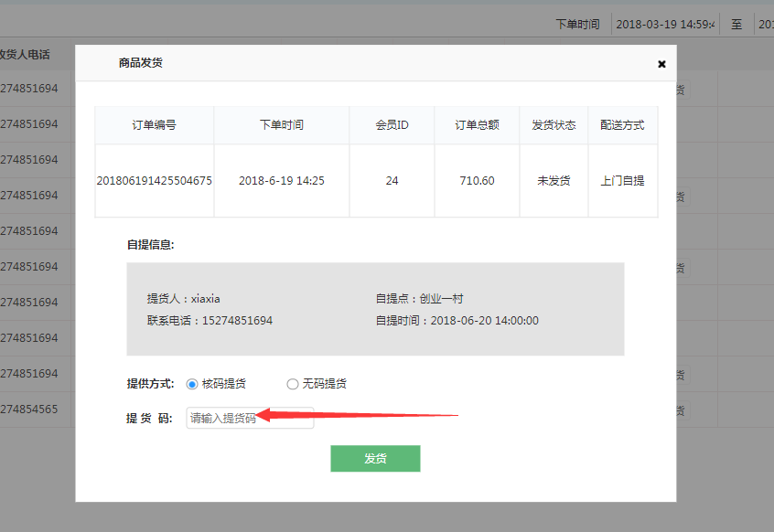
Task: Click the 上门自提 delivery method cell
Action: [x=622, y=181]
